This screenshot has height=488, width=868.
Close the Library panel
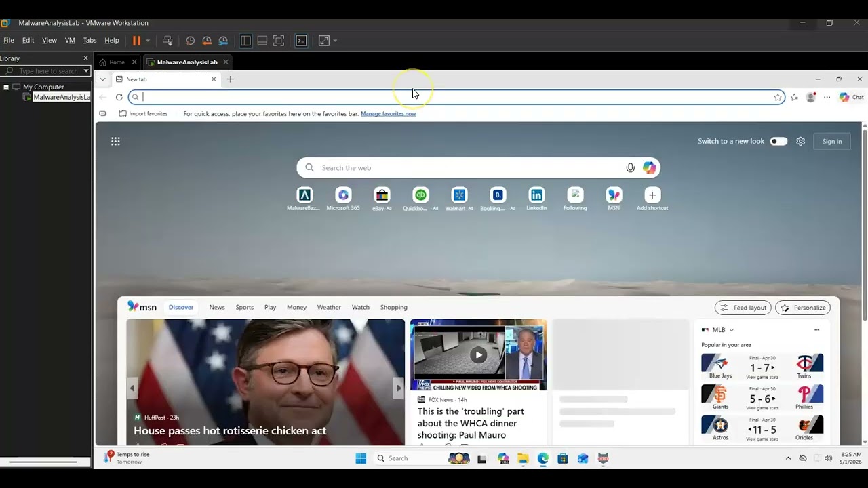85,58
